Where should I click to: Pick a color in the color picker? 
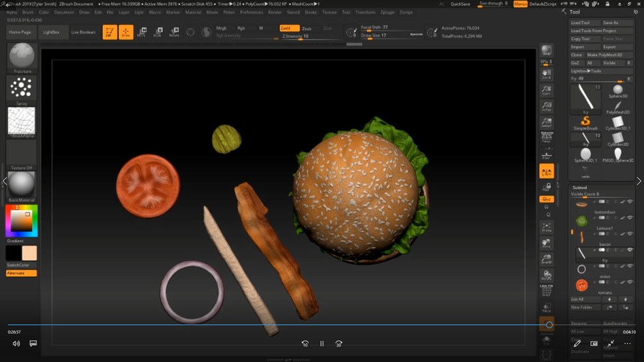point(21,221)
